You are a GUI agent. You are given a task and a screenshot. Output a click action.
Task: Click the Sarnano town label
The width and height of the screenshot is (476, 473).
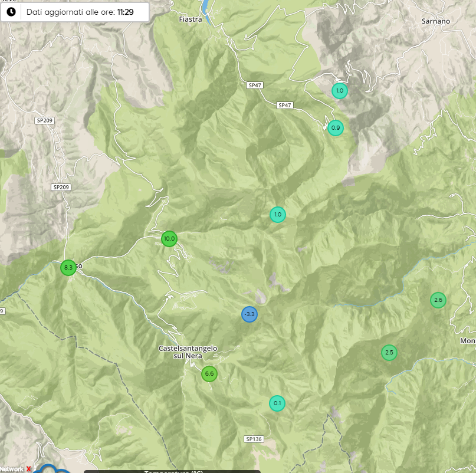pyautogui.click(x=436, y=21)
